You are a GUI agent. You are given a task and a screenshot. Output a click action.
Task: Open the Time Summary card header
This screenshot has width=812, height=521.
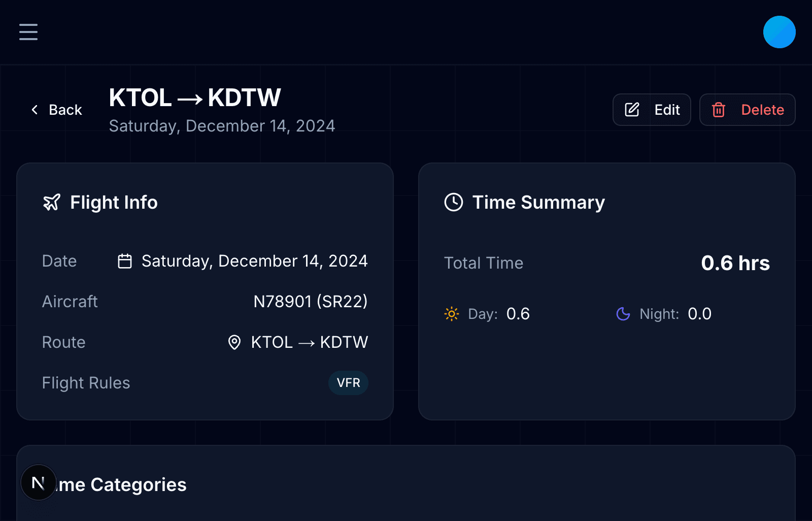pyautogui.click(x=538, y=202)
